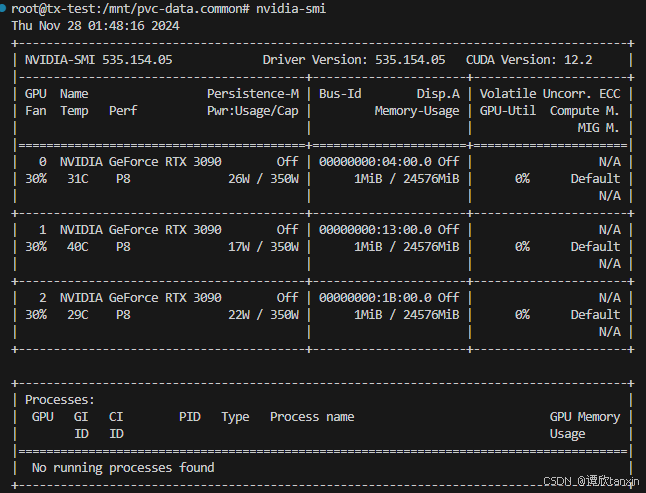Screen dimensions: 646x493
Task: Click the 'GPU Memory' column header
Action: (x=585, y=417)
